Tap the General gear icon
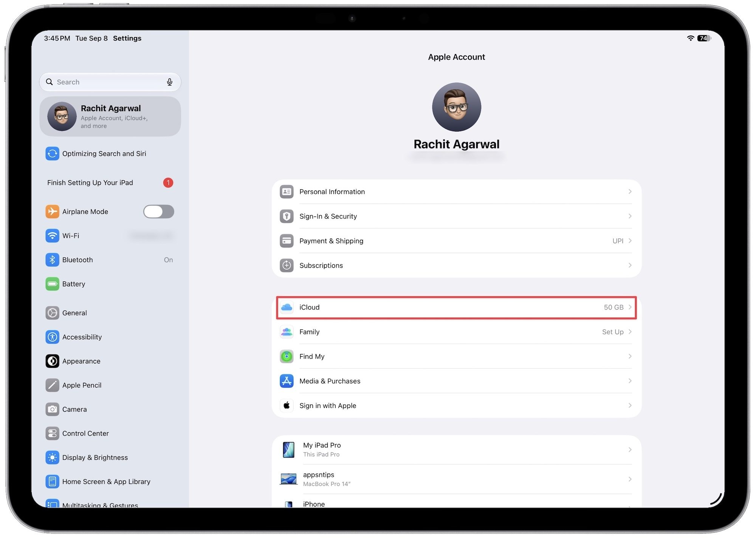The height and width of the screenshot is (538, 756). pyautogui.click(x=52, y=313)
